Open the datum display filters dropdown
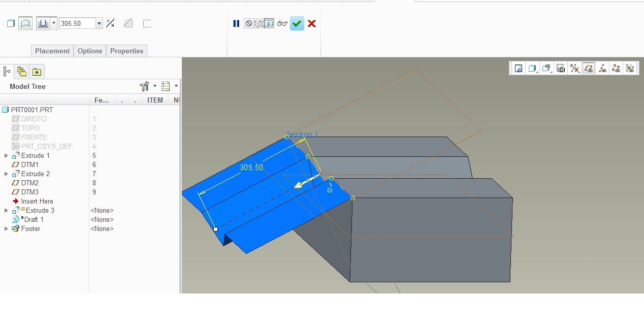644x329 pixels. [x=574, y=68]
